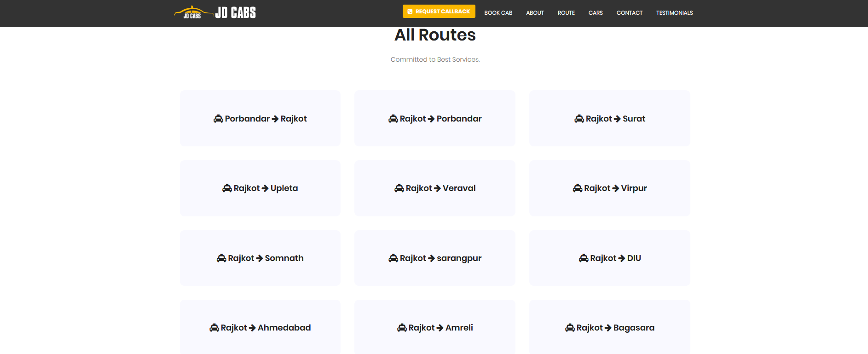
Task: Open the Book Cab menu item
Action: (498, 13)
